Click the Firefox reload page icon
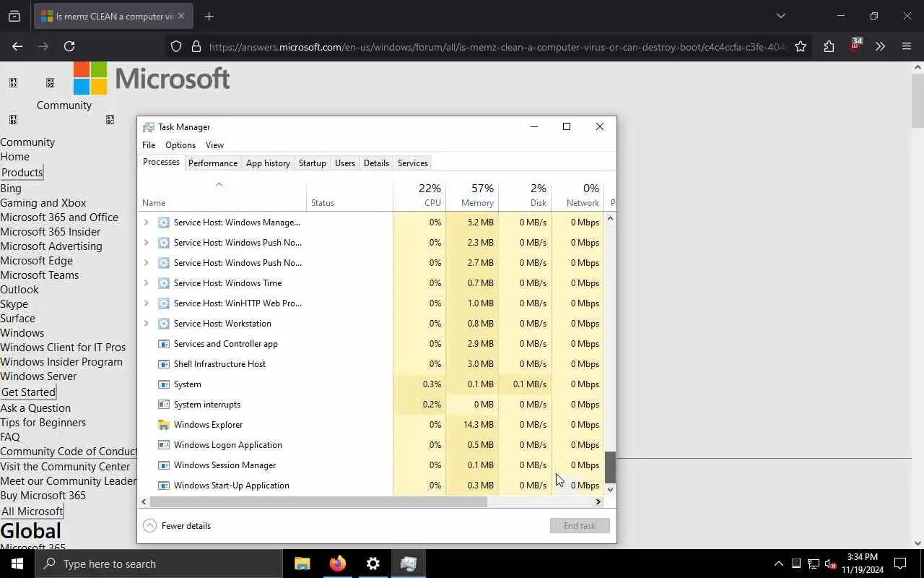 69,46
